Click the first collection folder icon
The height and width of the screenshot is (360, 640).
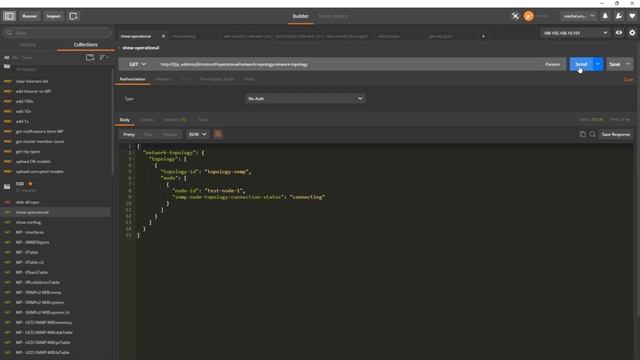tap(7, 66)
